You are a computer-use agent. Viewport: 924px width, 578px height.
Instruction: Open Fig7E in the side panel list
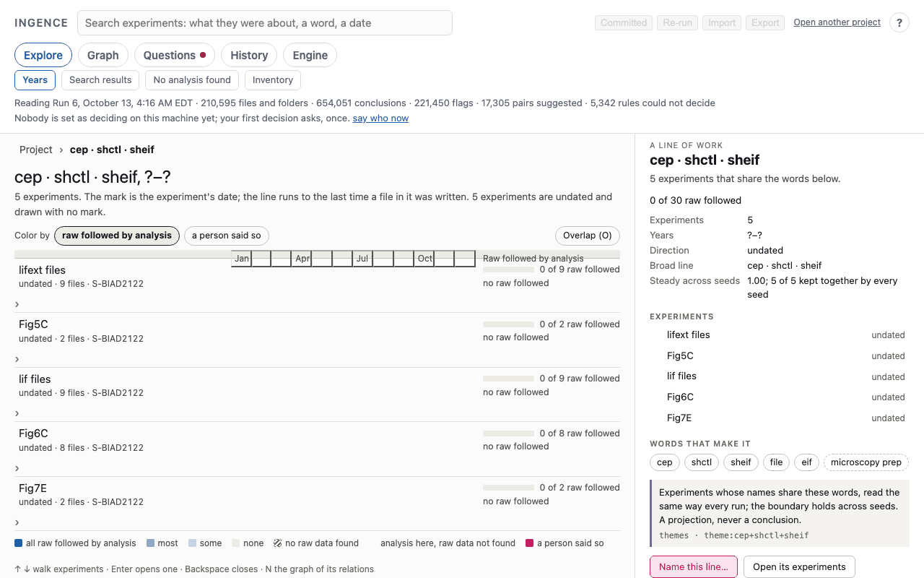780,418
